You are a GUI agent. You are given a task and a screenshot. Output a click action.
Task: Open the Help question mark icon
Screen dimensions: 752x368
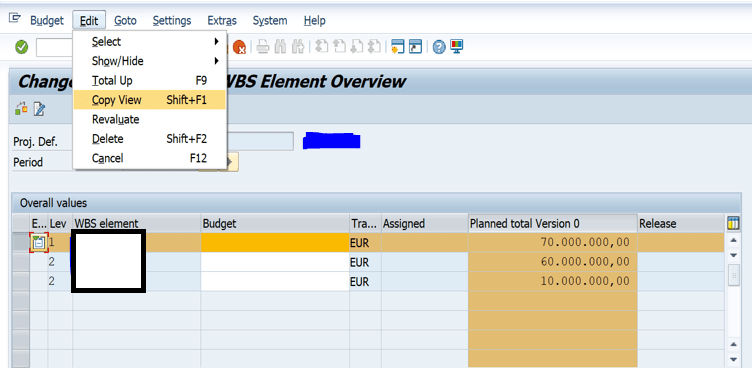tap(439, 47)
